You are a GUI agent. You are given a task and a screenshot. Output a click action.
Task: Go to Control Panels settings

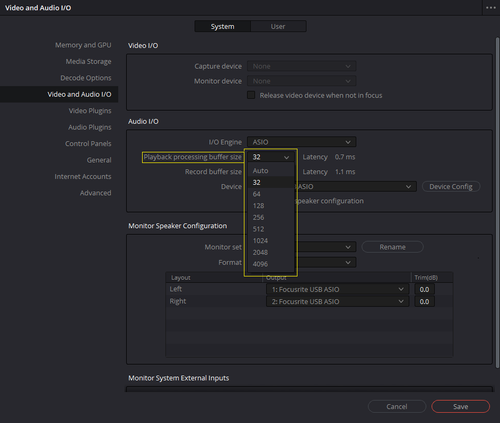tap(88, 144)
